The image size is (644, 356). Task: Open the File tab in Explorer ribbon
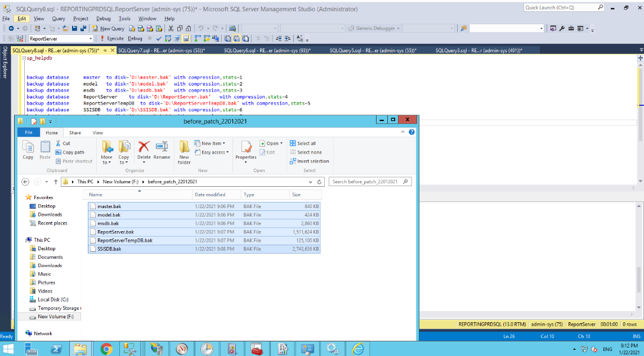point(29,133)
